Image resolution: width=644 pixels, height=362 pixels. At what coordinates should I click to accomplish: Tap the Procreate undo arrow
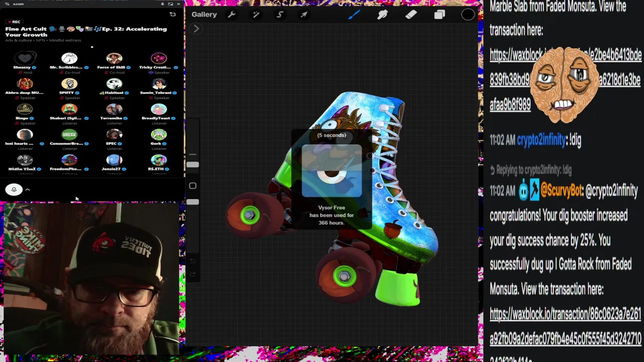[x=192, y=261]
